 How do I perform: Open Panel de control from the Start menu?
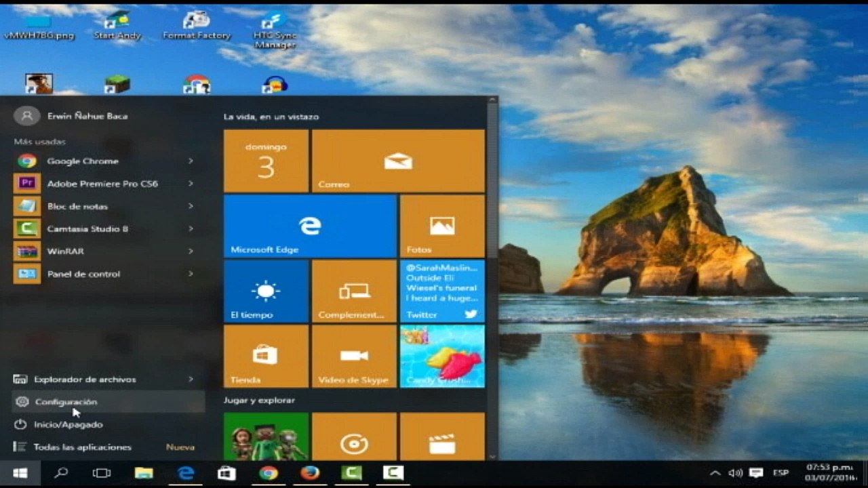click(108, 274)
